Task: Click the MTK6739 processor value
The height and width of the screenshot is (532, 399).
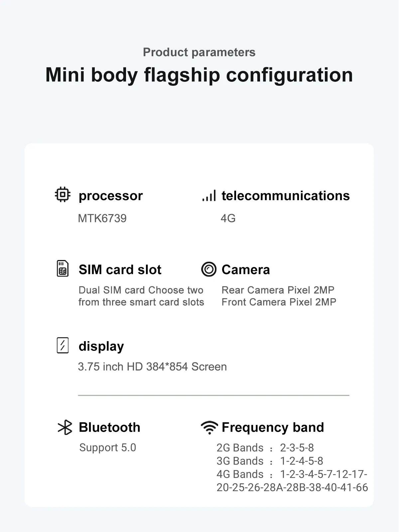Action: [x=102, y=218]
